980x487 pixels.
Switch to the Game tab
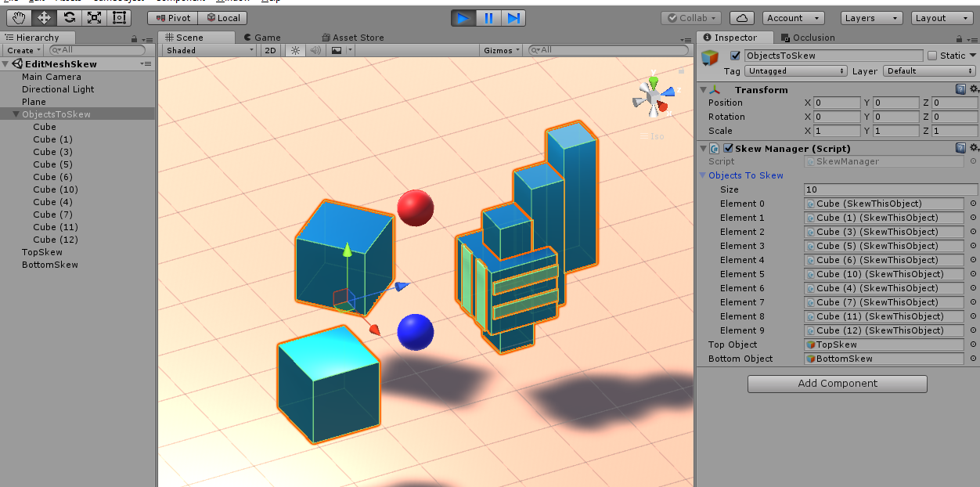[262, 38]
